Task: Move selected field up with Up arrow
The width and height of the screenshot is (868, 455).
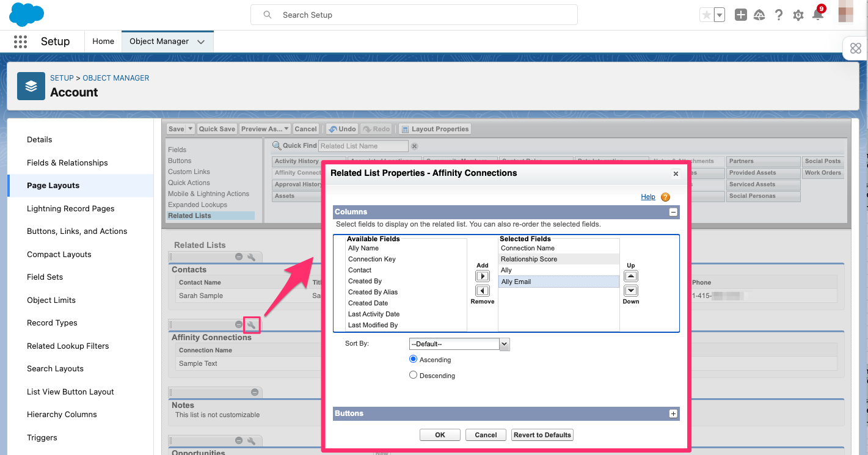Action: point(630,275)
